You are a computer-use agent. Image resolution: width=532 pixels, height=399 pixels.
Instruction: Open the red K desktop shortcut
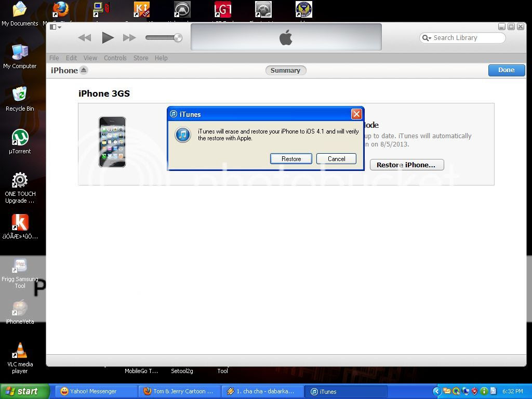[20, 227]
